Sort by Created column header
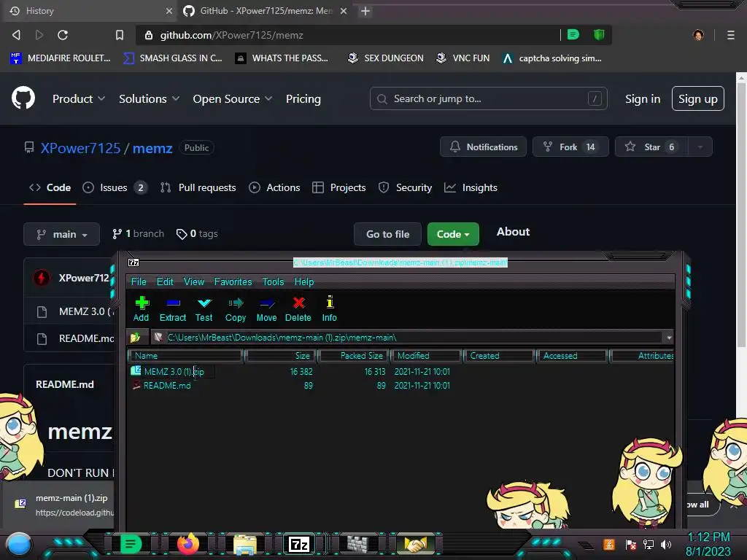Screen dimensions: 747x560 (x=499, y=356)
